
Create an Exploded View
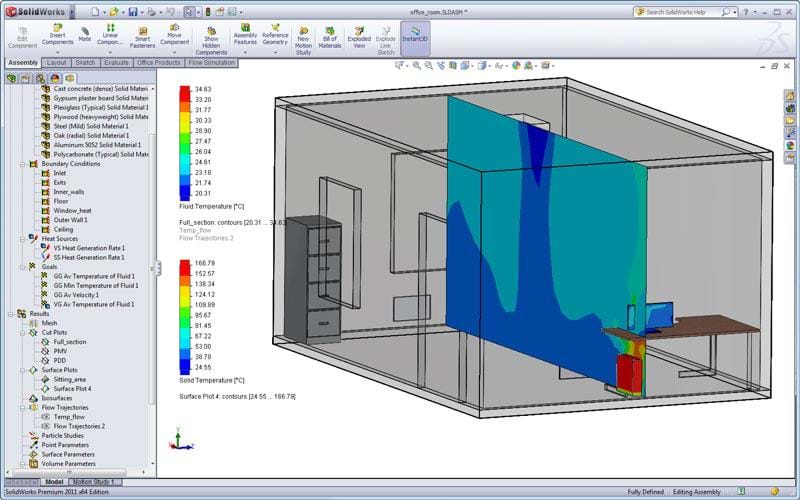coord(358,30)
